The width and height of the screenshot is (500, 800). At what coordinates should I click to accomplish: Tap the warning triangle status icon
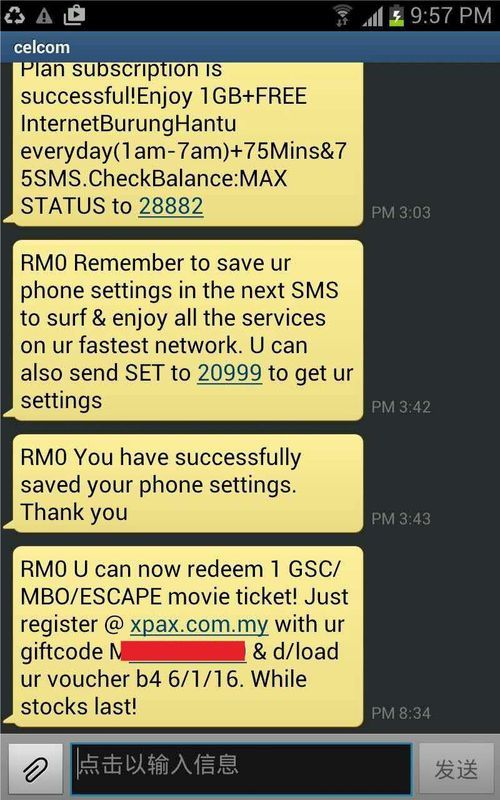coord(44,16)
